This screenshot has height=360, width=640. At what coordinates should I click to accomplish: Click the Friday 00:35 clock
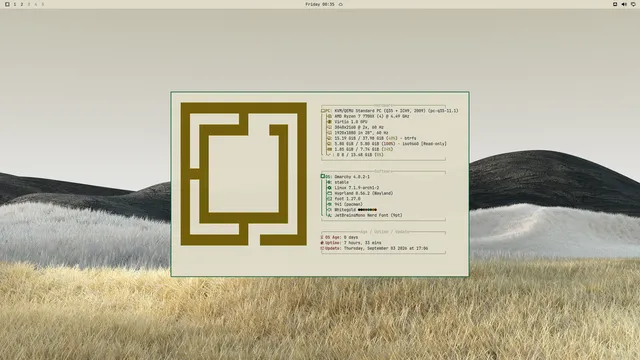click(x=320, y=4)
